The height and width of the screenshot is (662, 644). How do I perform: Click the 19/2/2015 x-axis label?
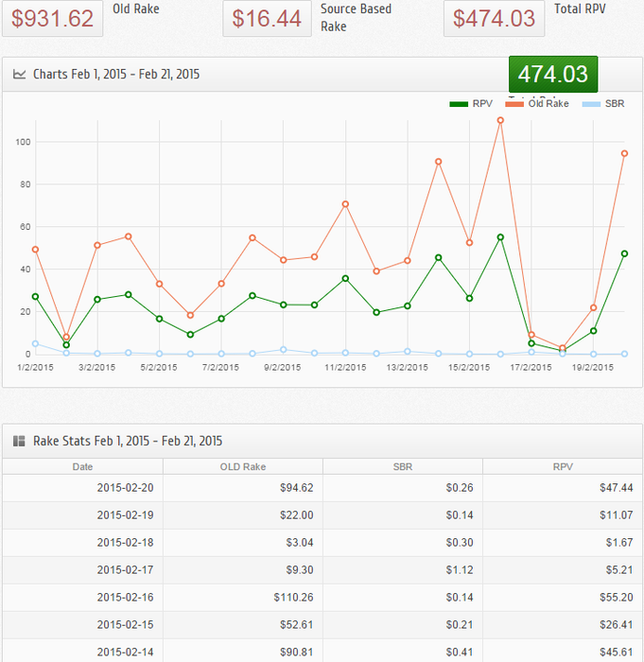[x=593, y=367]
